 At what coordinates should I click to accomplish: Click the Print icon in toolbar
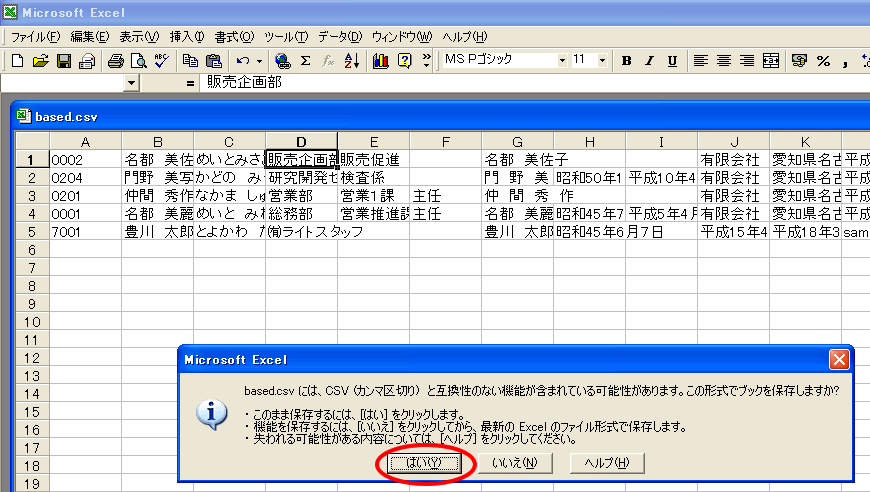pyautogui.click(x=115, y=61)
